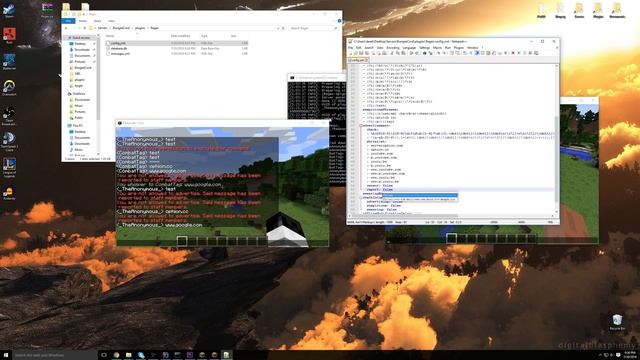Click the Windows Start button
640x360 pixels.
pos(6,355)
